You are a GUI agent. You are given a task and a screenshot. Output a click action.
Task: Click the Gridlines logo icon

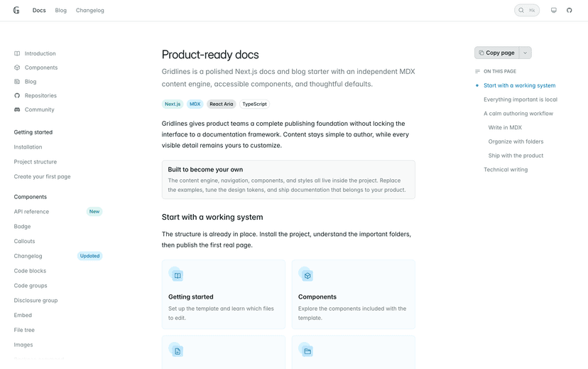coord(16,10)
